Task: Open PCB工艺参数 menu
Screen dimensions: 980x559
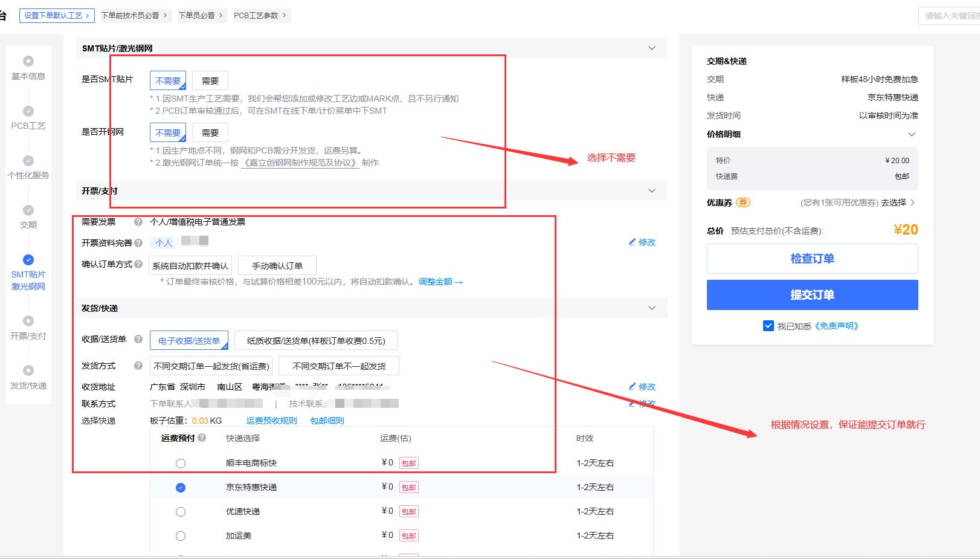Action: pyautogui.click(x=260, y=15)
